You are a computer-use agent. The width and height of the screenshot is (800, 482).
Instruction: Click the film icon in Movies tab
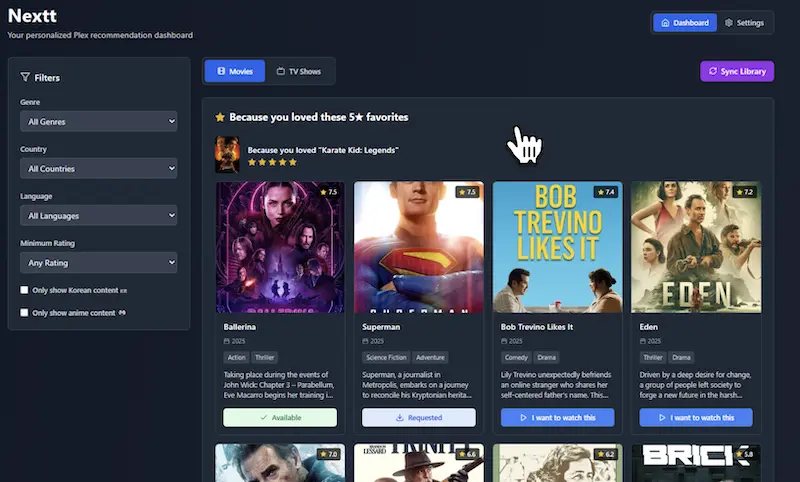pos(221,71)
